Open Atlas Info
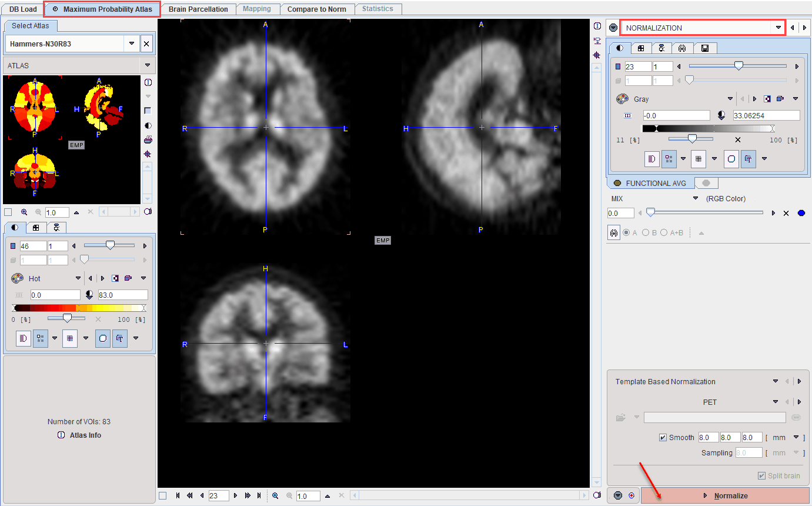The height and width of the screenshot is (506, 812). tap(79, 435)
